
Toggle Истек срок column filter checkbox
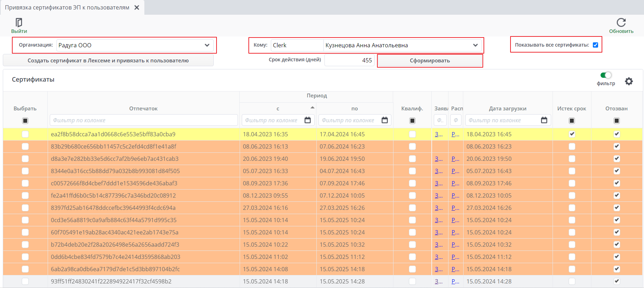coord(572,121)
